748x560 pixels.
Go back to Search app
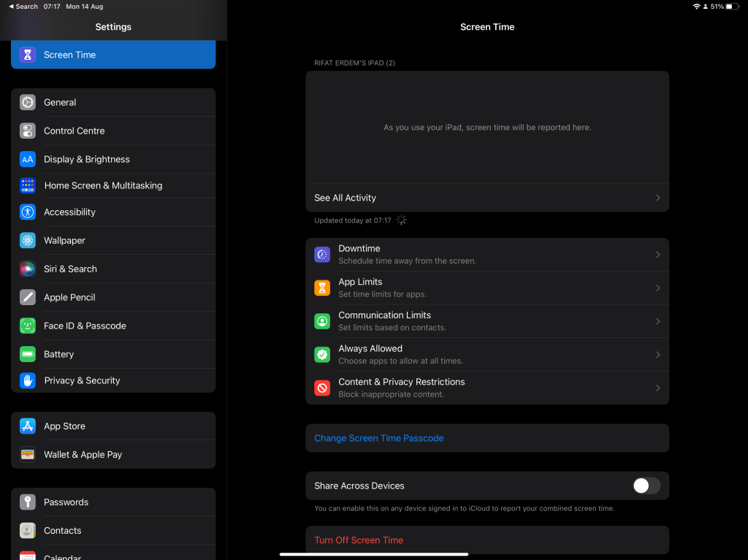point(23,7)
